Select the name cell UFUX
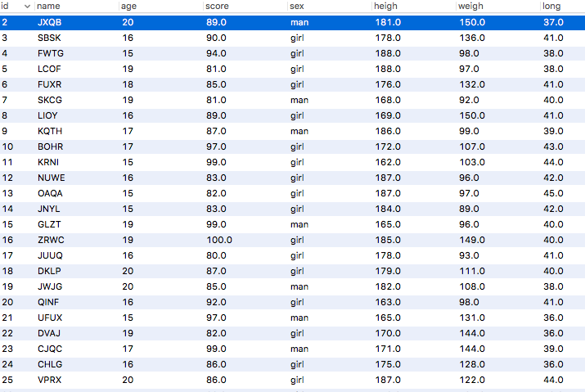 [50, 318]
